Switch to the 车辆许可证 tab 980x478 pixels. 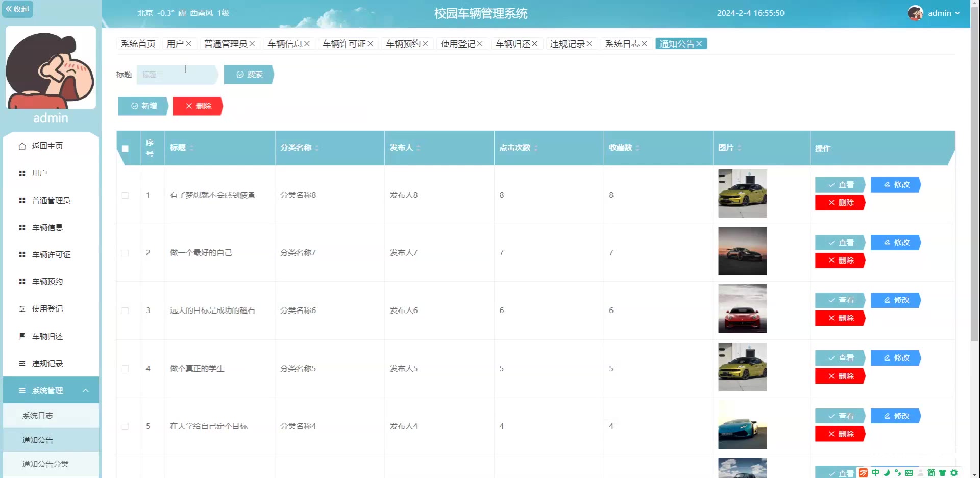pyautogui.click(x=344, y=44)
